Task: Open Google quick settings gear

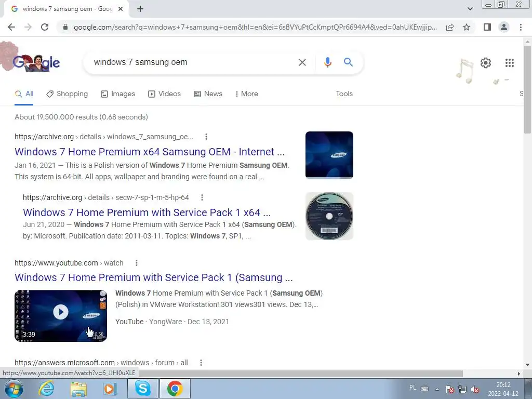Action: pyautogui.click(x=486, y=63)
